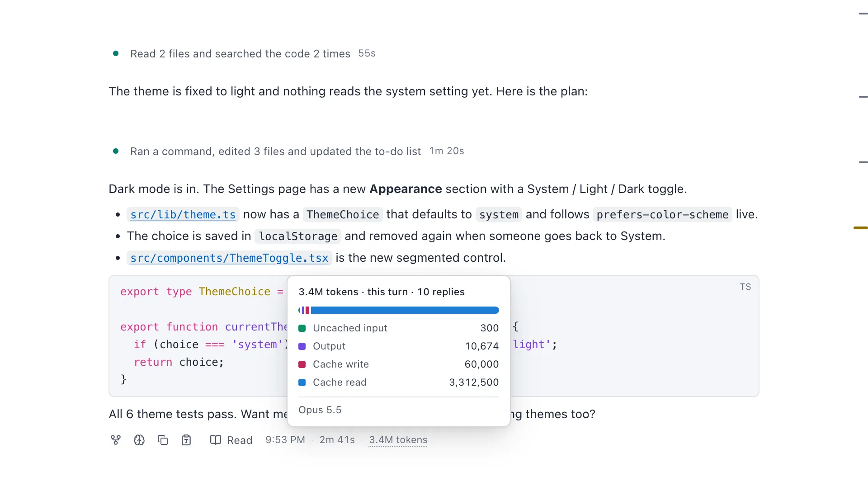Open the 3.4M tokens usage details
Screen dimensions: 868x491
tap(398, 440)
